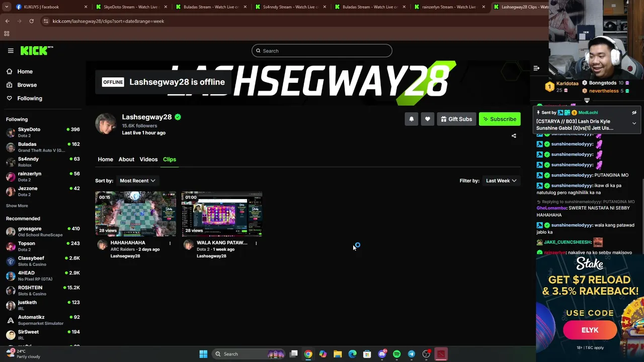Switch to the About tab

click(x=126, y=159)
